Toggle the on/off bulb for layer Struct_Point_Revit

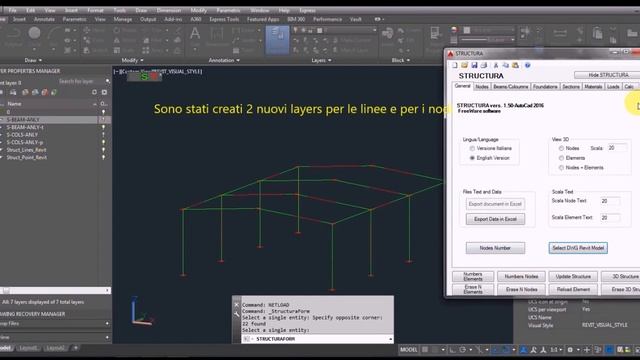point(104,158)
